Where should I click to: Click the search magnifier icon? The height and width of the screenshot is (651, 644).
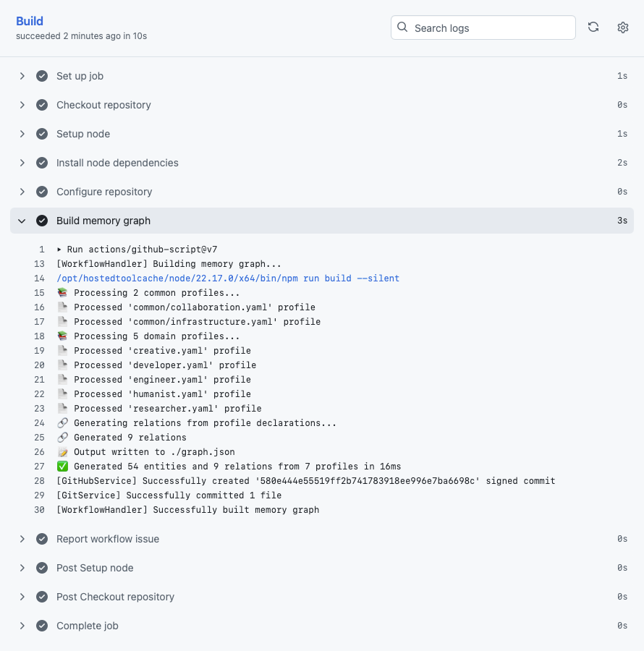pos(402,27)
